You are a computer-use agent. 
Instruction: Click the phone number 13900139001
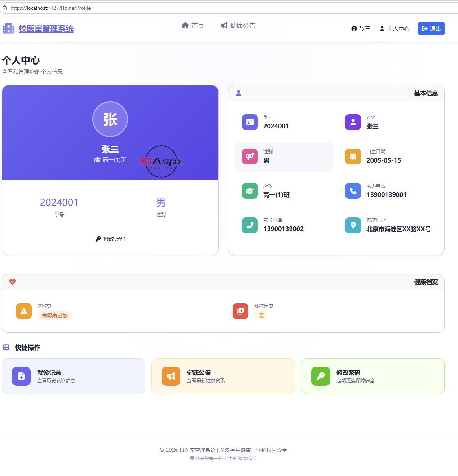pos(387,195)
